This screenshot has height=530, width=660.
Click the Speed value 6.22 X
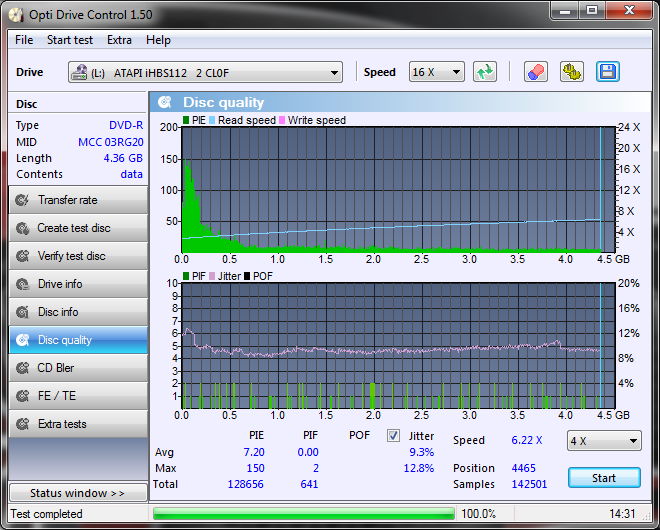527,440
